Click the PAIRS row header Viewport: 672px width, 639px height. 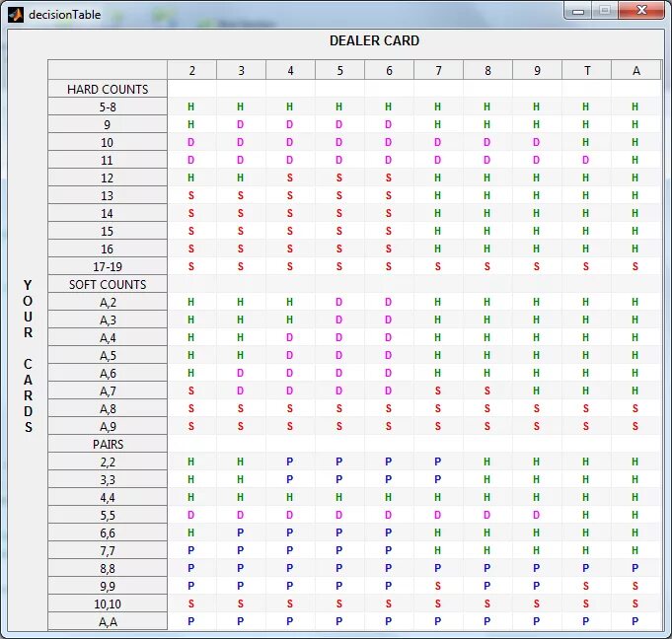pyautogui.click(x=108, y=444)
